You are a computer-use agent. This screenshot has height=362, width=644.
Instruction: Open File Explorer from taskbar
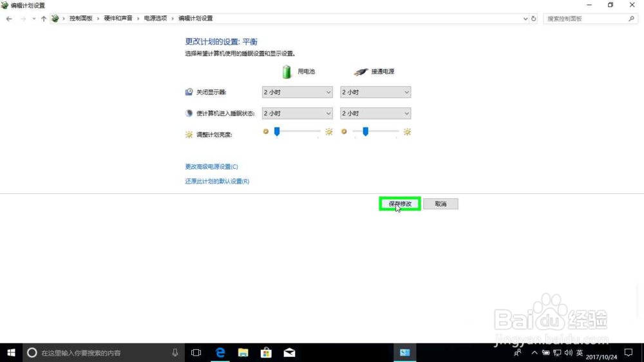243,352
